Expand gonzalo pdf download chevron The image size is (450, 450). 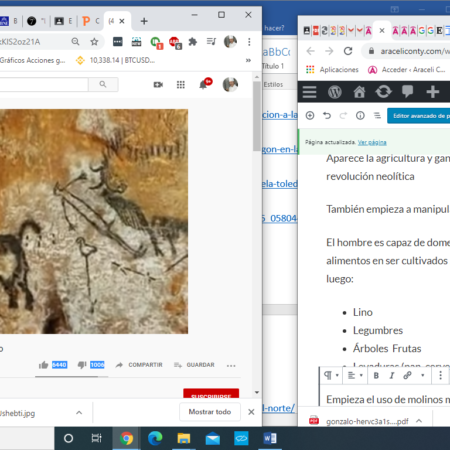(x=419, y=421)
